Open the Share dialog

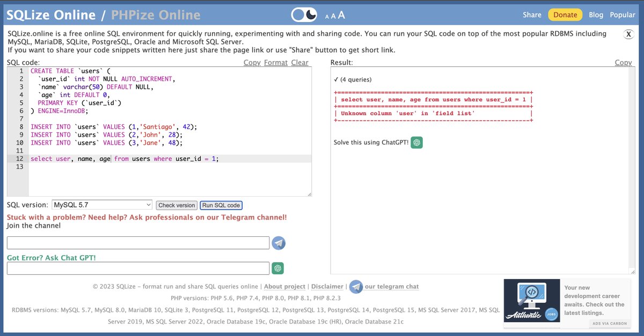(532, 15)
